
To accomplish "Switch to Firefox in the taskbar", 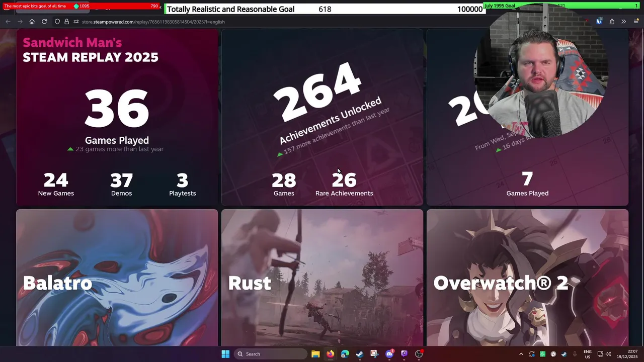I will [330, 354].
